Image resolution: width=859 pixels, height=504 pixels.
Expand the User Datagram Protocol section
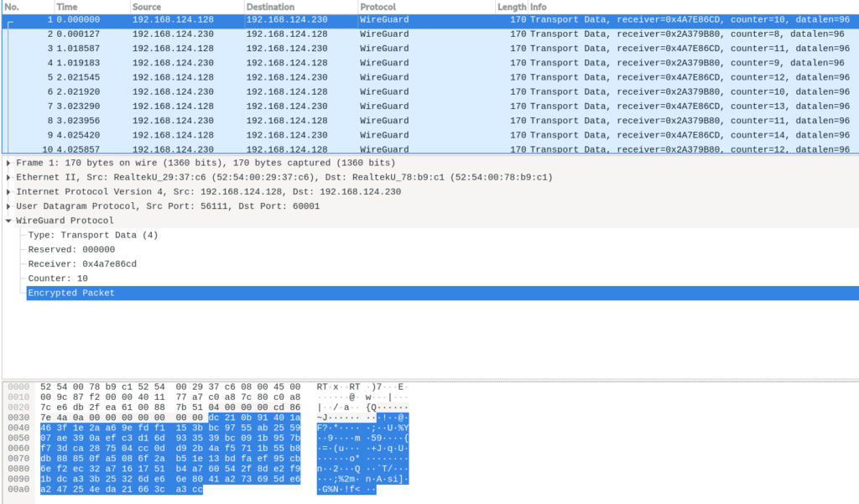click(x=8, y=206)
